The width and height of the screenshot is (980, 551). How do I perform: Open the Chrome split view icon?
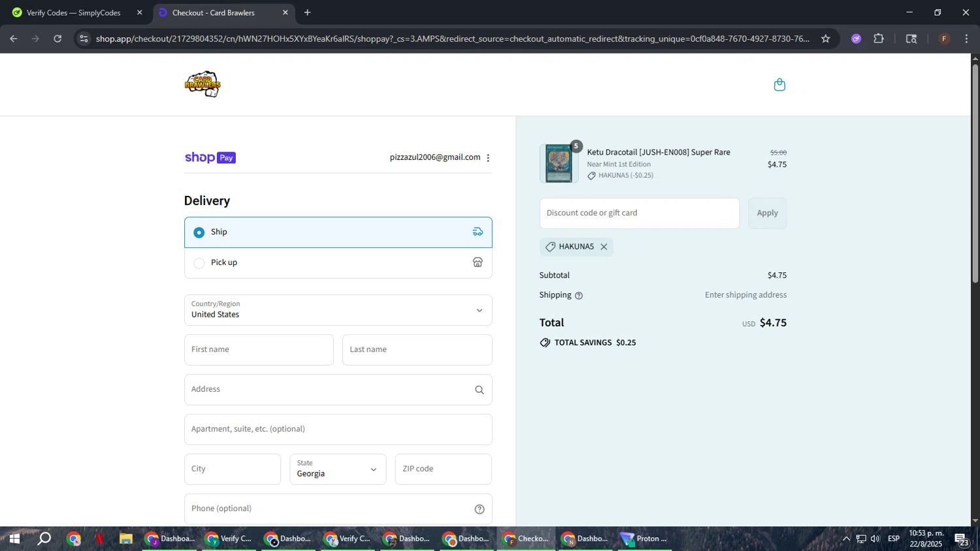tap(911, 39)
